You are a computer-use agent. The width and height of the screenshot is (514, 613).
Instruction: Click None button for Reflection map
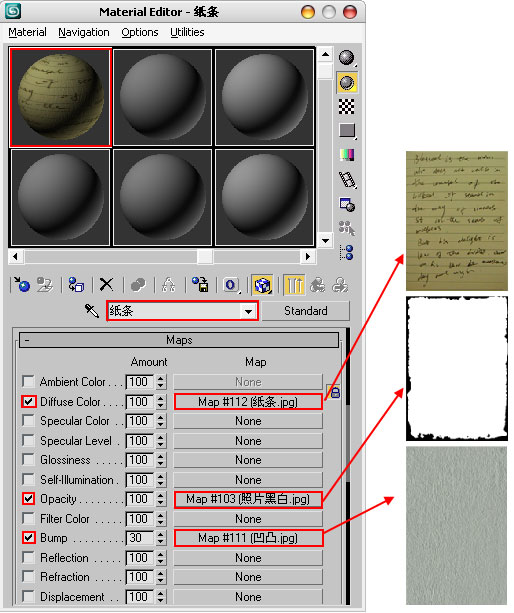(x=248, y=558)
